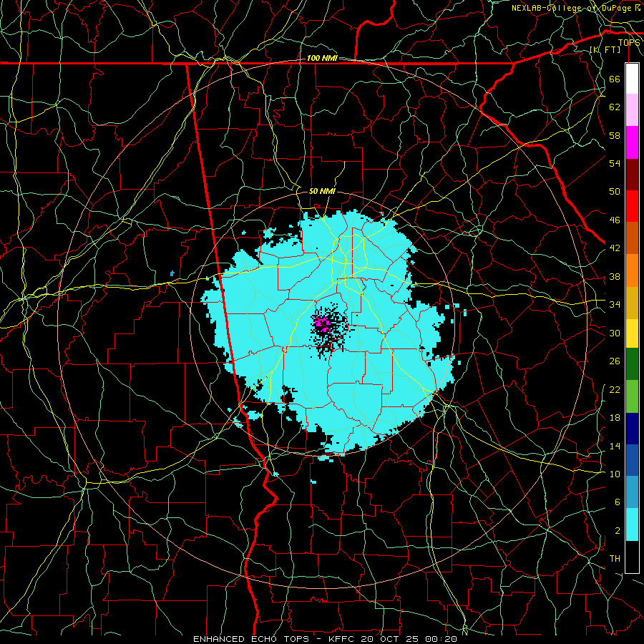Viewport: 644px width, 644px height.
Task: Click the '42' legend value
Action: (615, 248)
